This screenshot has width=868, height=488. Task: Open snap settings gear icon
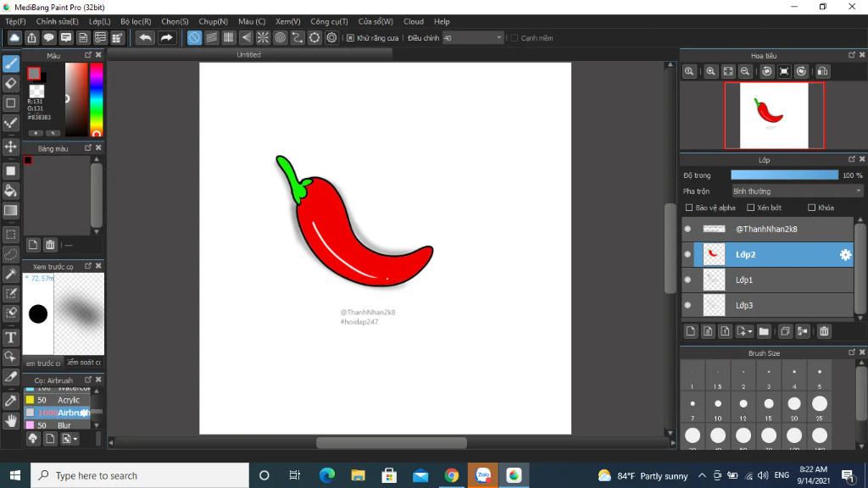[x=331, y=37]
